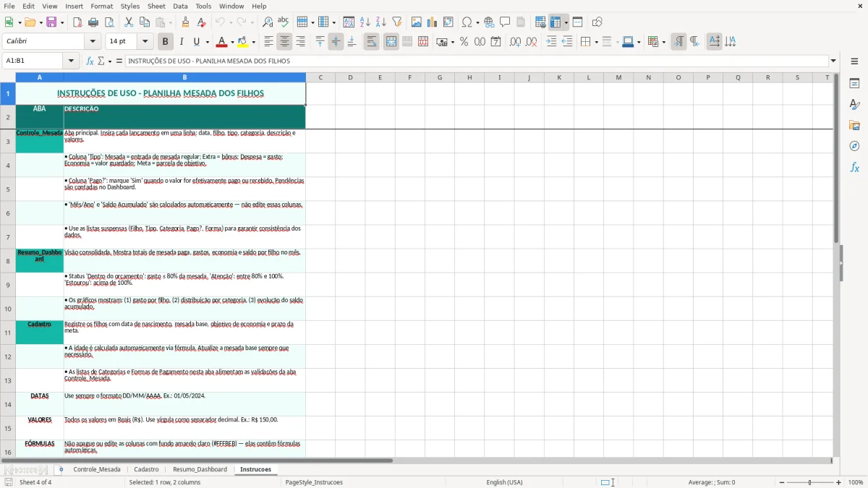Open Find & Replace tool
This screenshot has height=488, width=868.
(x=268, y=22)
